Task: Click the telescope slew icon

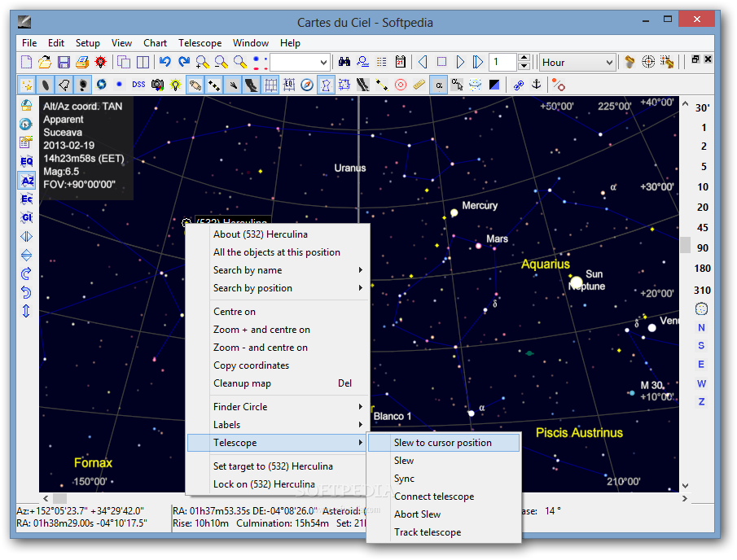Action: (630, 62)
